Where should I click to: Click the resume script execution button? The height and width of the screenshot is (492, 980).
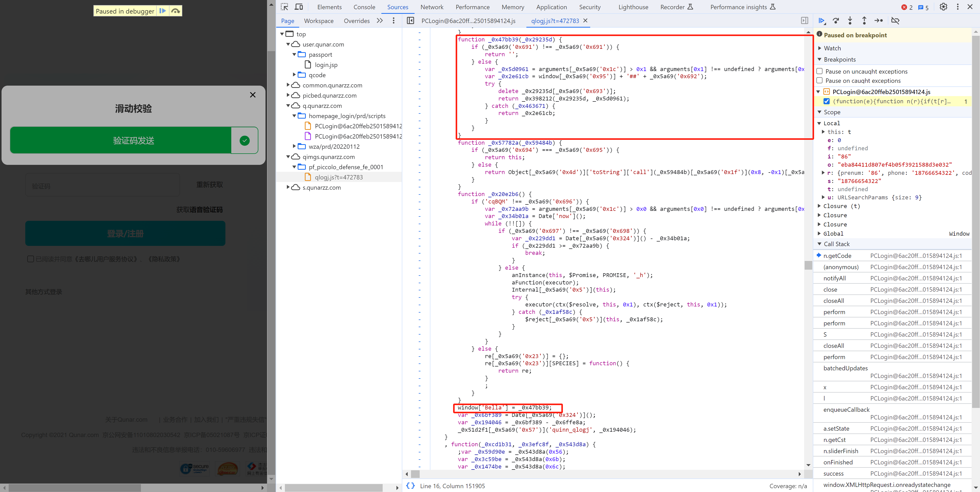pos(822,21)
